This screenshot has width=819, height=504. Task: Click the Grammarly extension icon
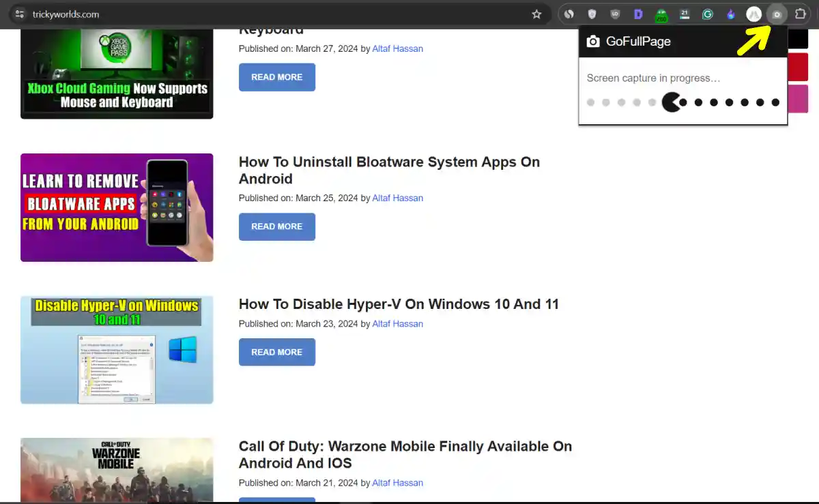(x=707, y=14)
